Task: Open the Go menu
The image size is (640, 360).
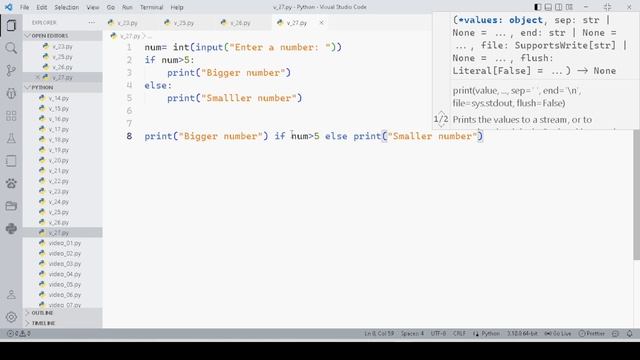Action: tap(111, 7)
